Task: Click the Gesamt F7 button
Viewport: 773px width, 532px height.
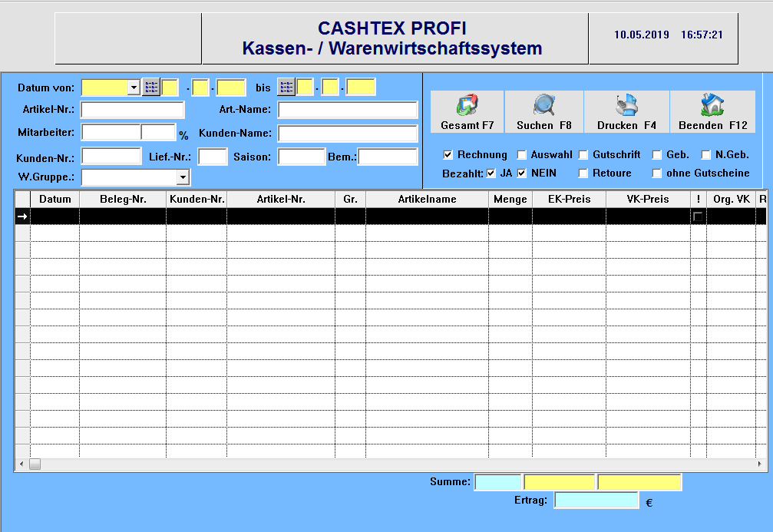Action: point(467,112)
